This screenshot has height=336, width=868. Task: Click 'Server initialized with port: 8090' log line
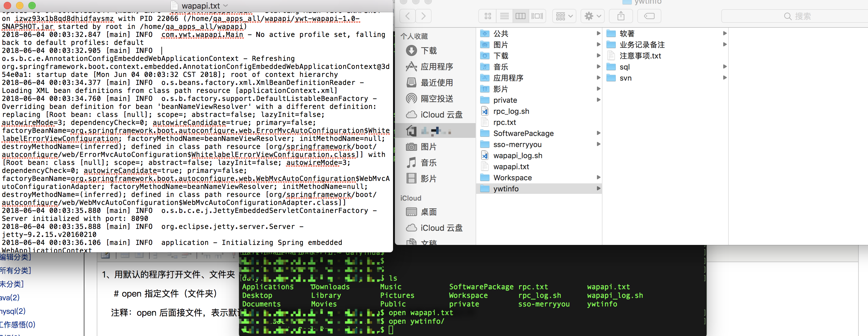[x=75, y=218]
